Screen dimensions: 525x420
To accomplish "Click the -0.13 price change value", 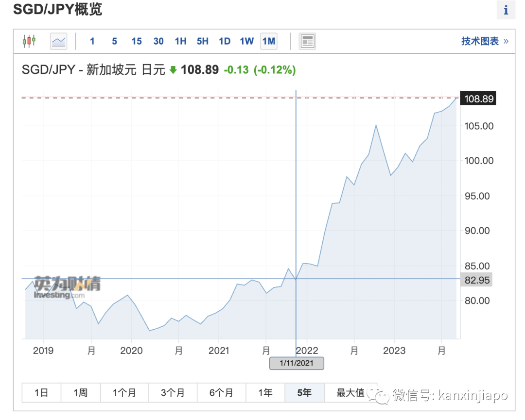I will click(236, 70).
